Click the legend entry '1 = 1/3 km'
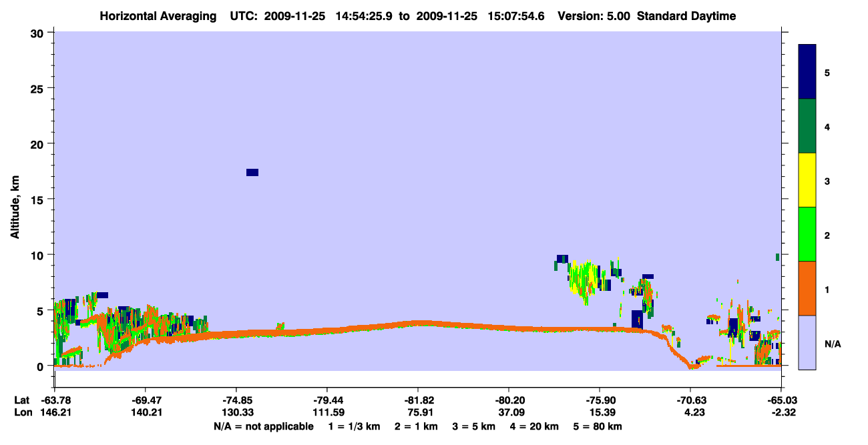The image size is (868, 445). 356,426
